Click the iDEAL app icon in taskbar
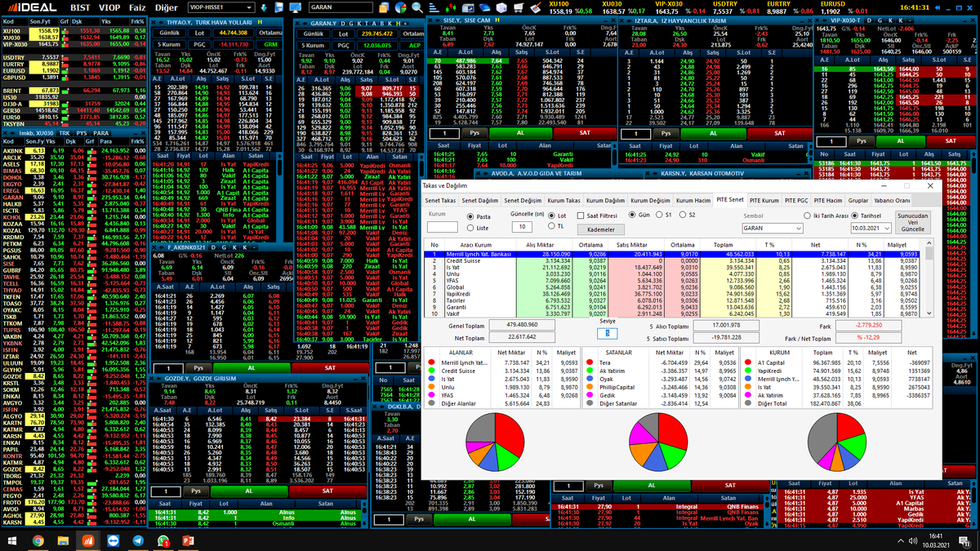Screen dimensions: 980x551 pyautogui.click(x=87, y=540)
